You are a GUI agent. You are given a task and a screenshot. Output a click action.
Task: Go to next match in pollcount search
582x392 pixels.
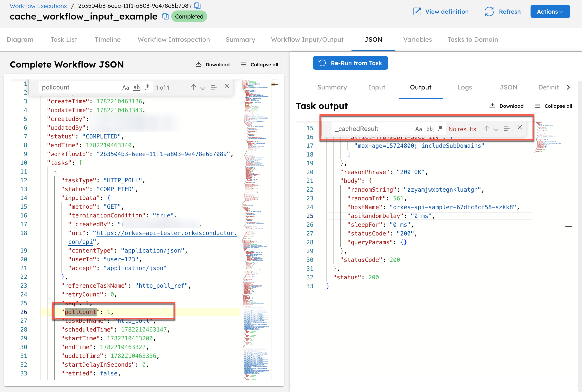click(x=203, y=87)
